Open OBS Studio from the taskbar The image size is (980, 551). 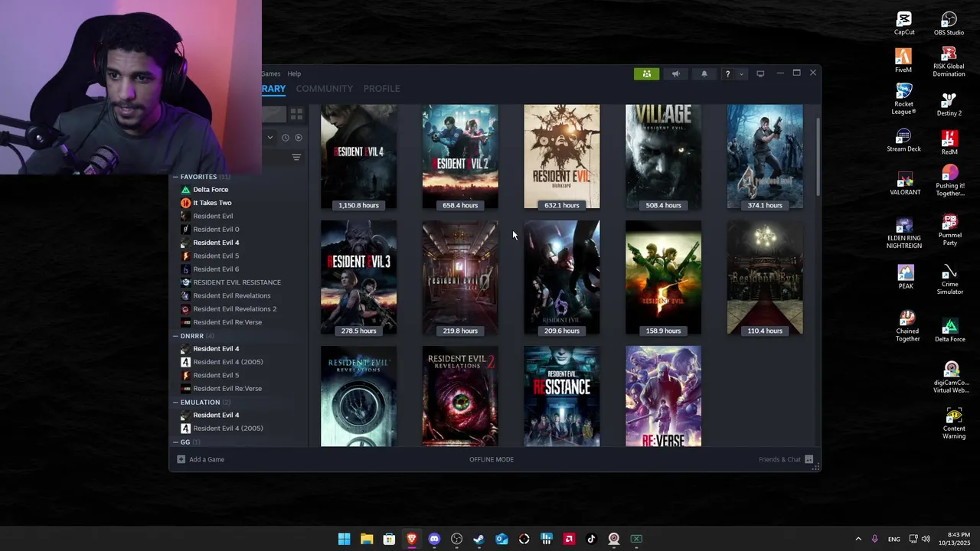coord(457,539)
